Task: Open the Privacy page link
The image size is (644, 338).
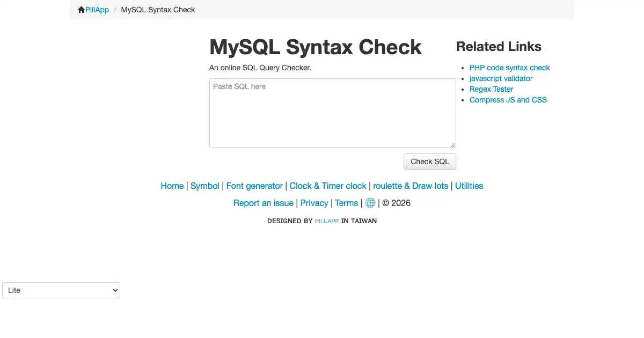Action: 314,203
